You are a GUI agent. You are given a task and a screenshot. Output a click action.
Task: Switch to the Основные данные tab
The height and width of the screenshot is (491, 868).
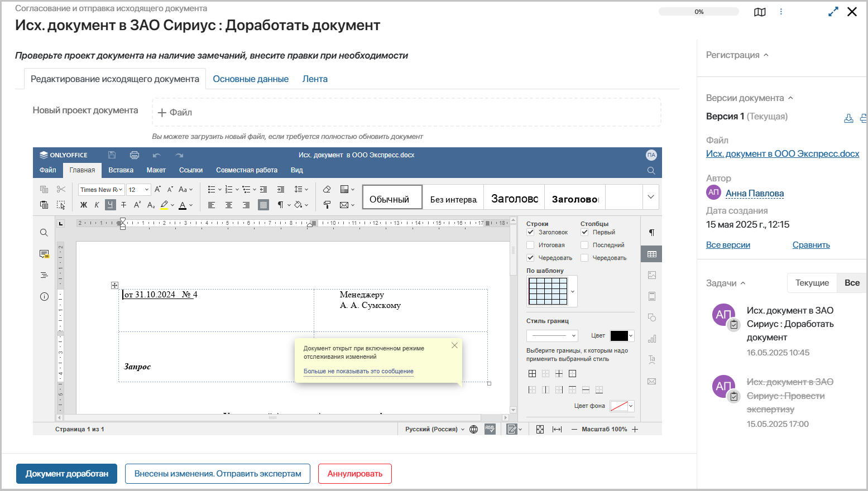pos(251,79)
